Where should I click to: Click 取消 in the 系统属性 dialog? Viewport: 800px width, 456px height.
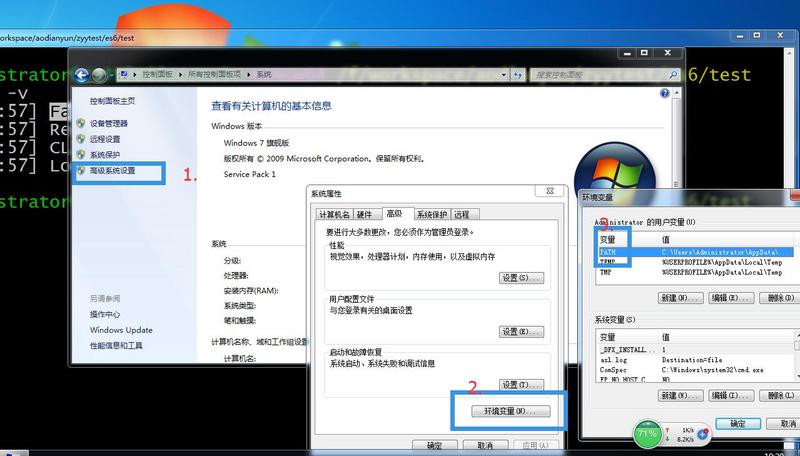click(485, 445)
